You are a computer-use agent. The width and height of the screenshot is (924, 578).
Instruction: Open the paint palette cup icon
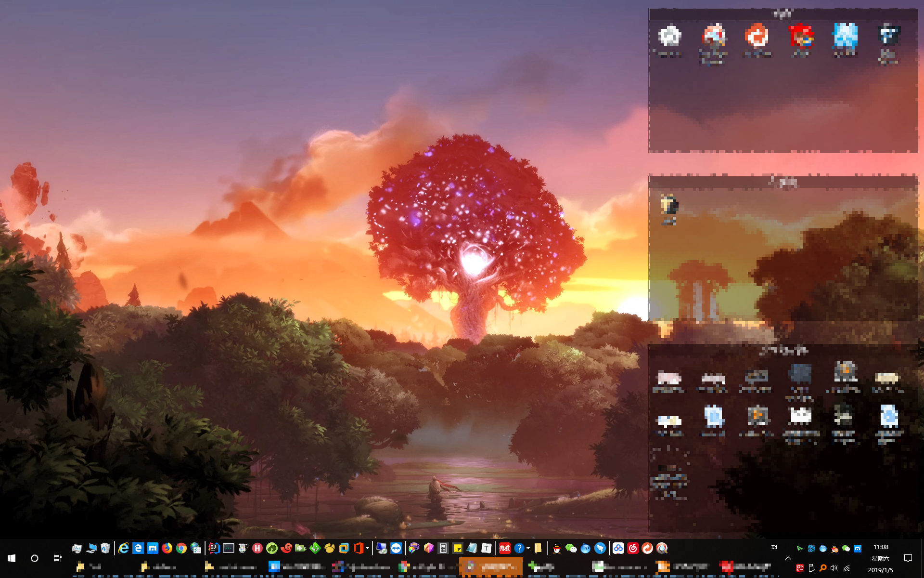(x=414, y=548)
